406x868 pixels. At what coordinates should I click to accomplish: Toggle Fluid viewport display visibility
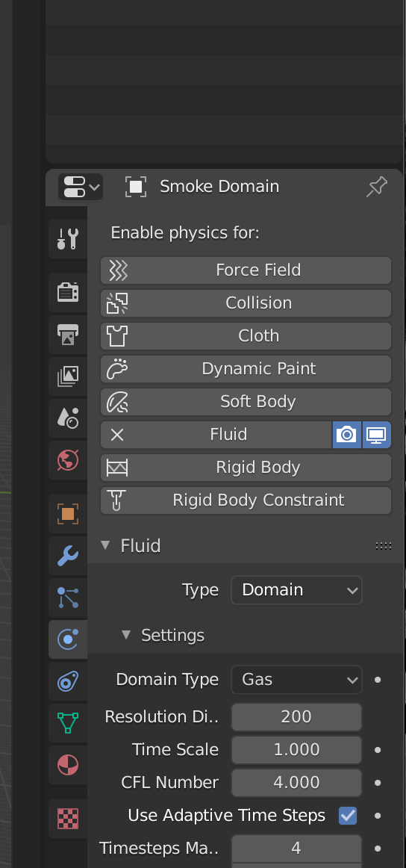[377, 435]
